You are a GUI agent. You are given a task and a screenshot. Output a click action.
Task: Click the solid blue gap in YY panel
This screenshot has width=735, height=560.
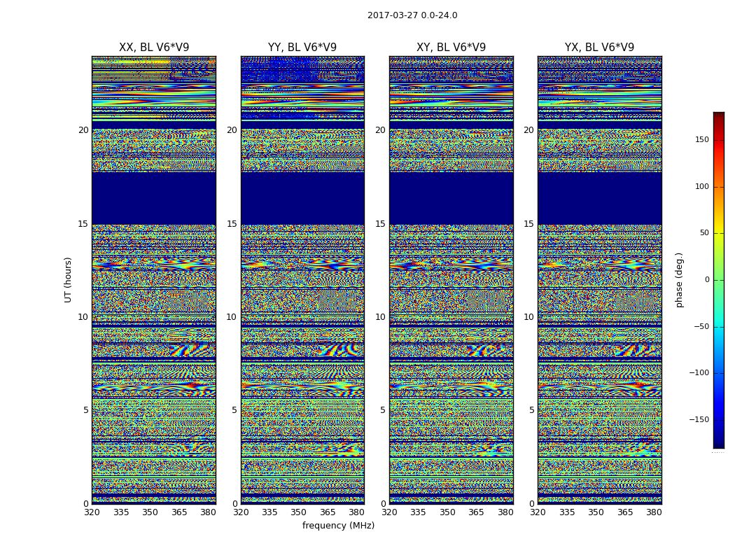[x=302, y=198]
